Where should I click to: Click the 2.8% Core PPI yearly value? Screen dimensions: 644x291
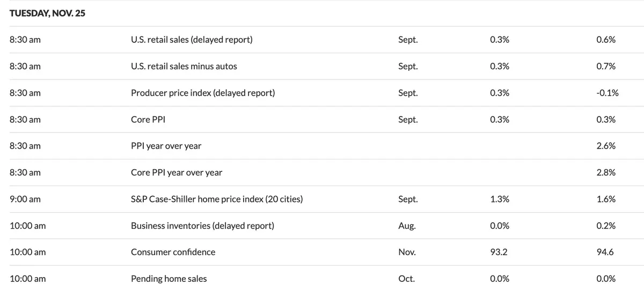pos(606,173)
